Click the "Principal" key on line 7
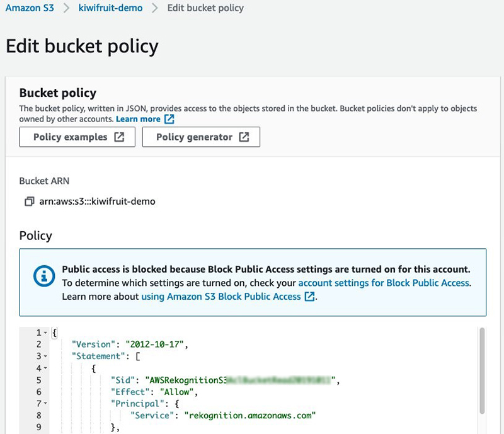Viewport: 504px width, 434px height. point(137,404)
